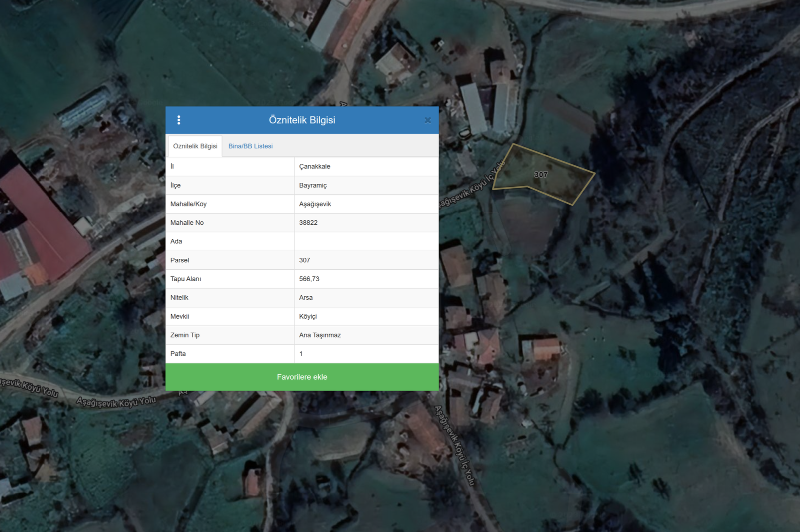Click the Pafta row label
The image size is (800, 532).
178,354
